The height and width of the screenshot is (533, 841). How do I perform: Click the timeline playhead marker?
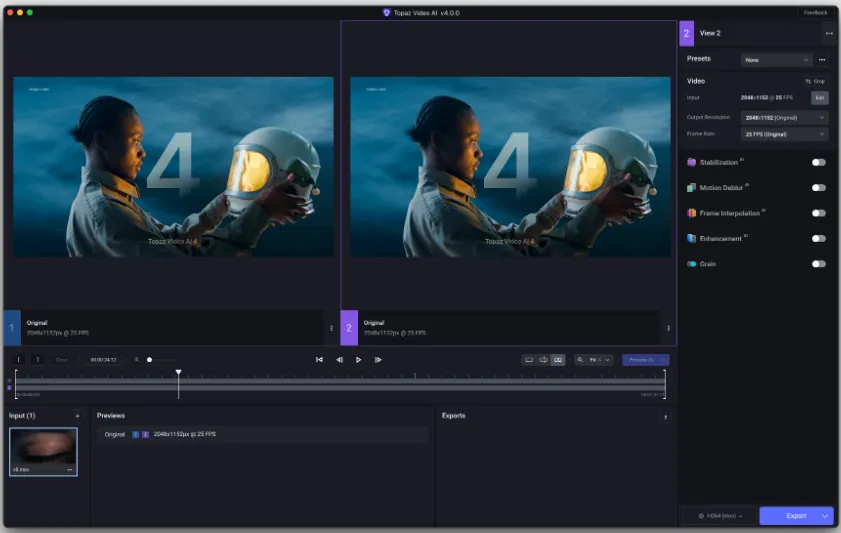[179, 372]
